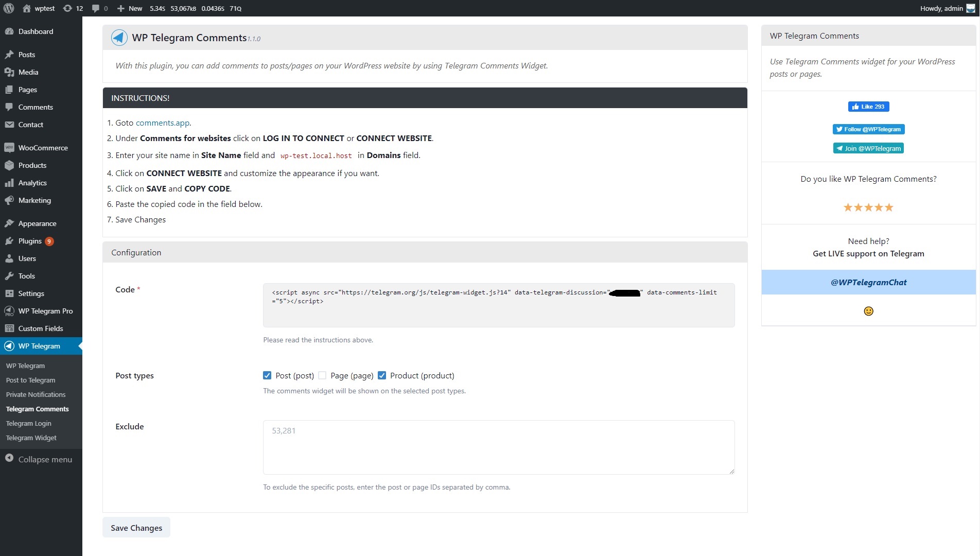Screen dimensions: 980x556
Task: Click the Settings sliders icon
Action: coord(9,293)
